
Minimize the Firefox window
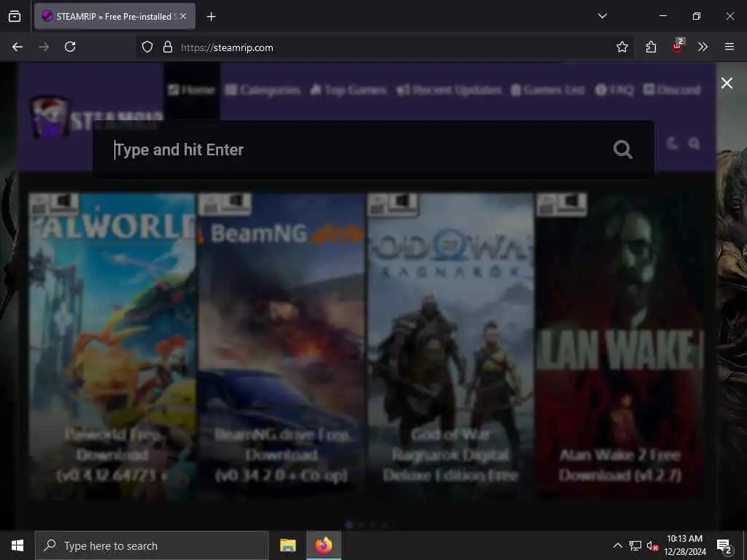tap(662, 16)
